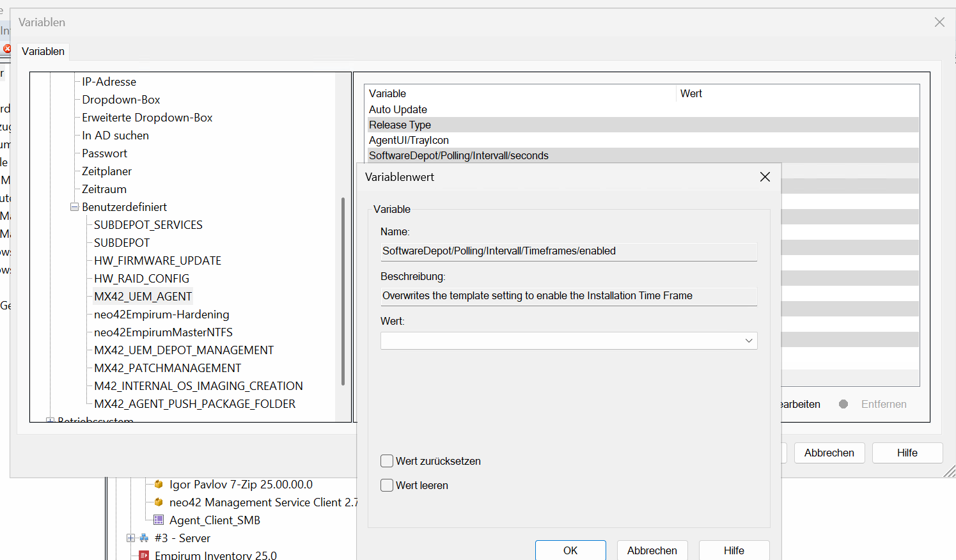Viewport: 956px width, 560px height.
Task: Check the Wert leeren checkbox
Action: point(387,485)
